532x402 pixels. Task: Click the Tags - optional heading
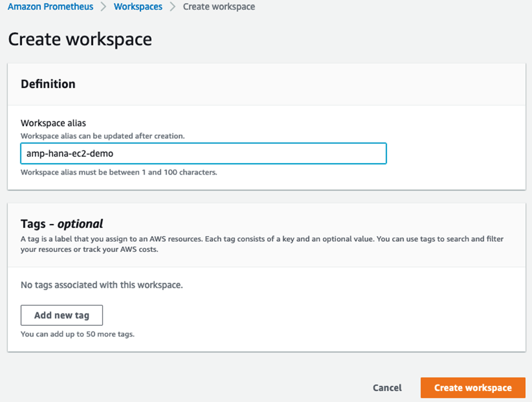point(62,224)
